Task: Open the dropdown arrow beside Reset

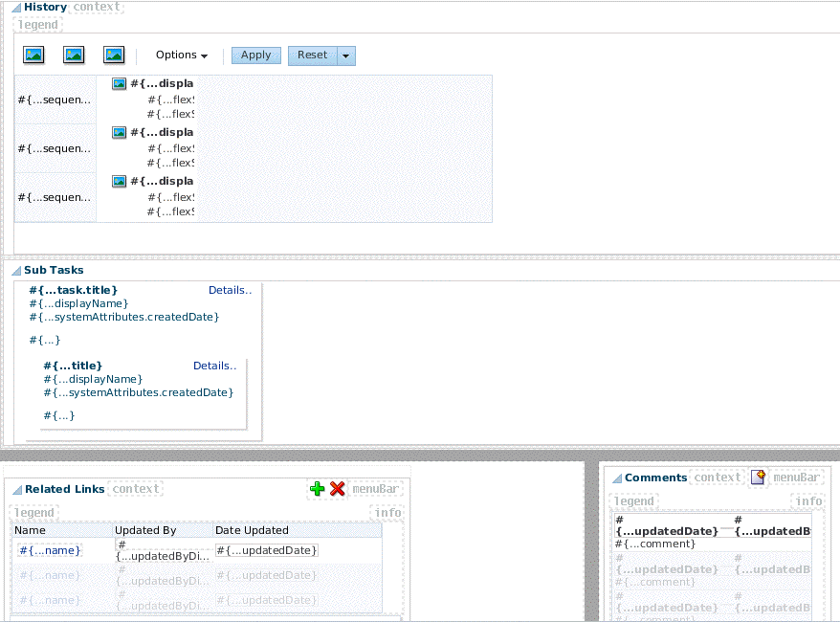Action: (x=346, y=56)
